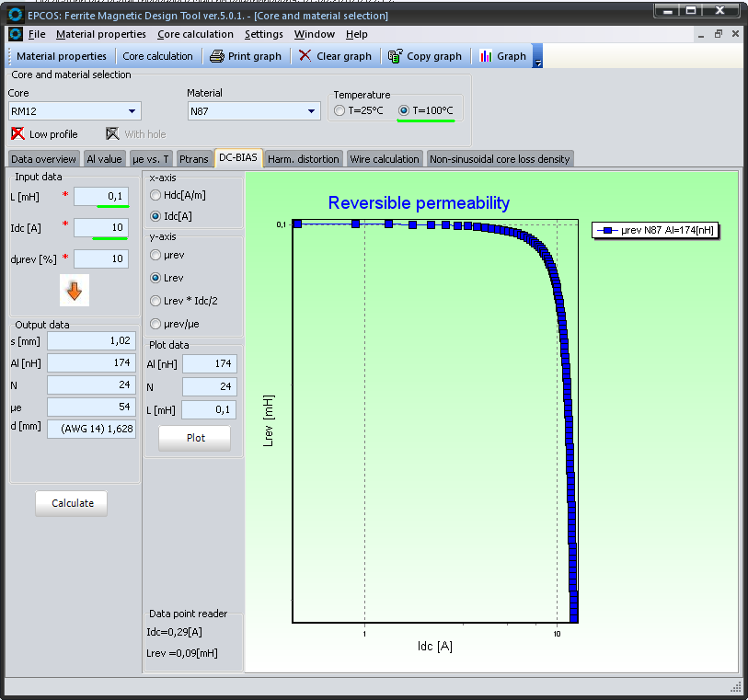Click the orange down arrow transfer icon
Screen dimensions: 748x700
click(x=75, y=291)
